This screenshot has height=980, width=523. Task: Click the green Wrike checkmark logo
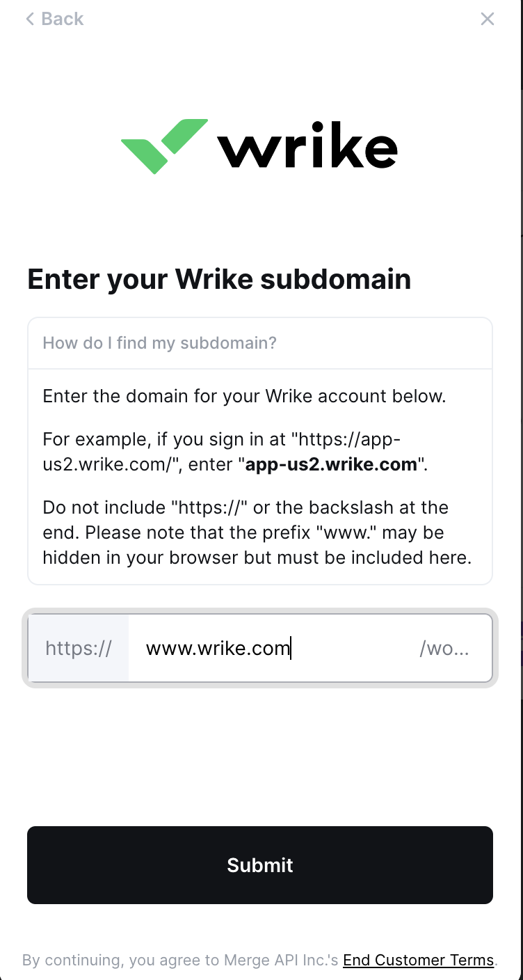click(164, 146)
